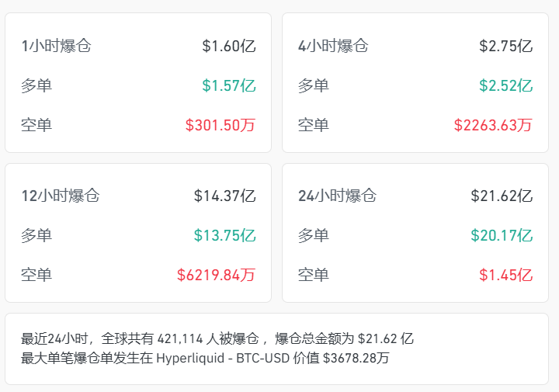Click the green $13.75亿 long amount
The height and width of the screenshot is (392, 559).
(224, 235)
